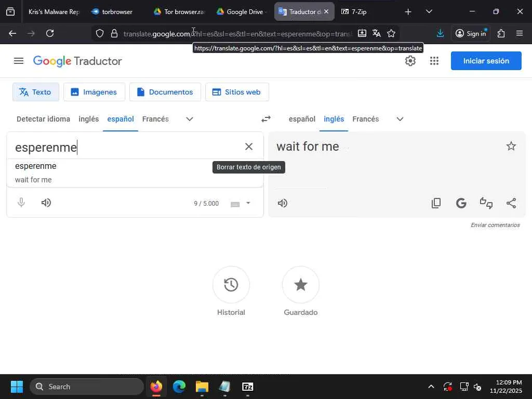
Task: Click Firefox Sign in account button
Action: pyautogui.click(x=471, y=33)
